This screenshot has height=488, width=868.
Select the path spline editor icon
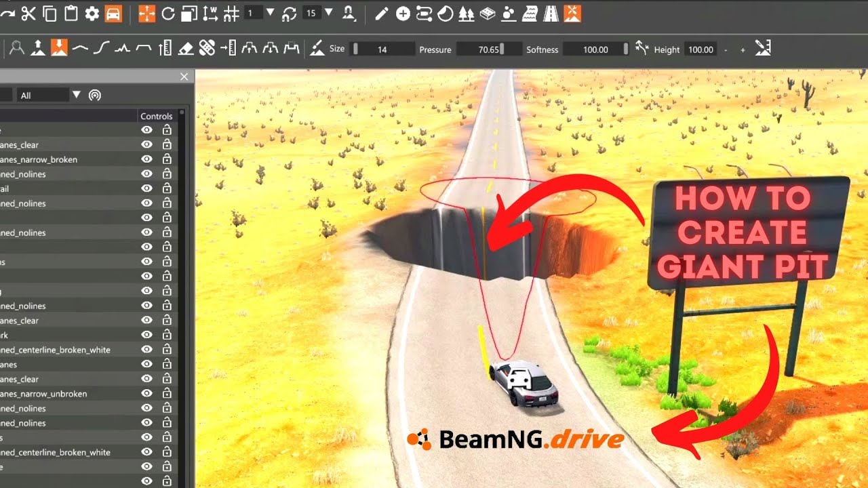424,13
